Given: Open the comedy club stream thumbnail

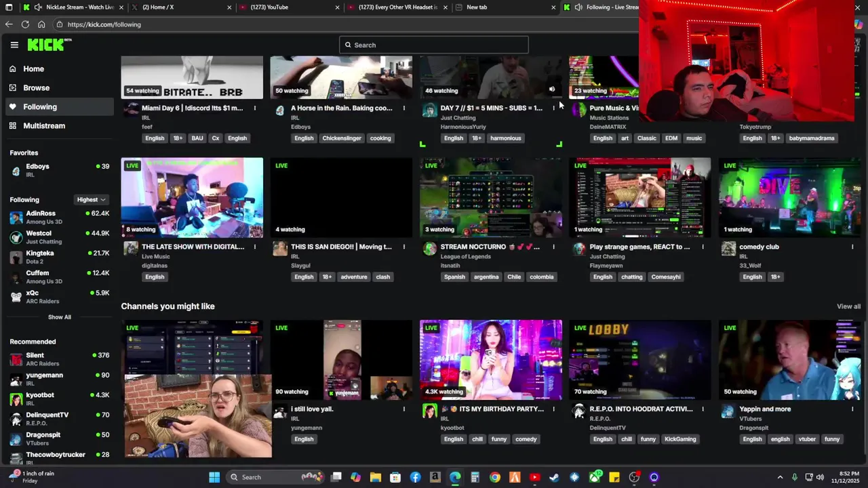Looking at the screenshot, I should [x=789, y=197].
